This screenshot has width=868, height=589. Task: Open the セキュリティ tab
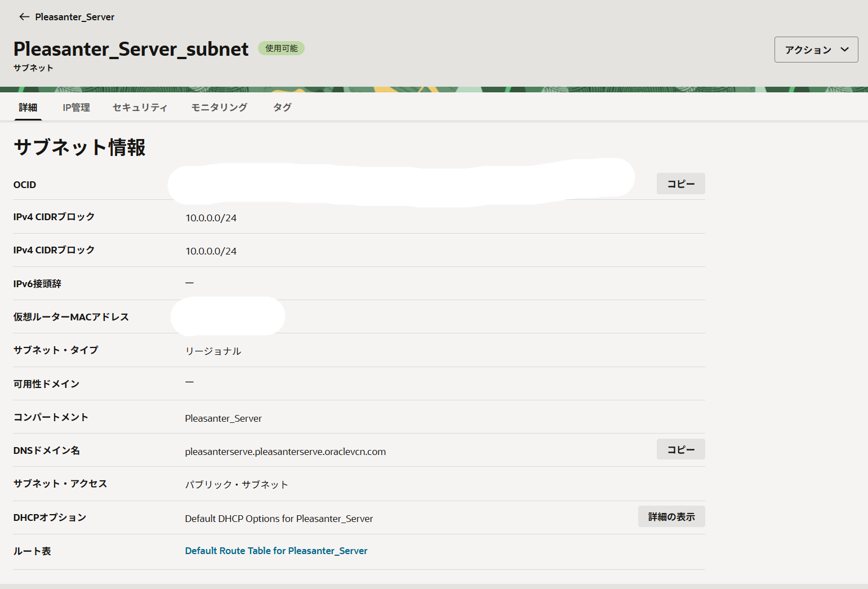coord(140,108)
